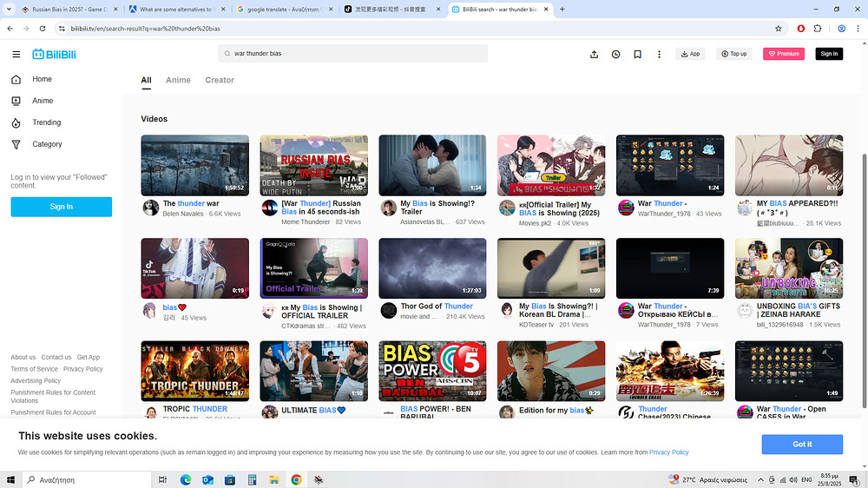Viewport: 868px width, 488px height.
Task: Click the Home icon in sidebar
Action: (x=16, y=79)
